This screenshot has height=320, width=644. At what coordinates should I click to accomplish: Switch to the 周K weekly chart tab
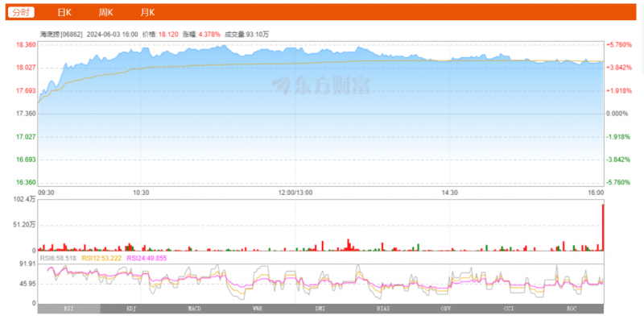pyautogui.click(x=105, y=12)
